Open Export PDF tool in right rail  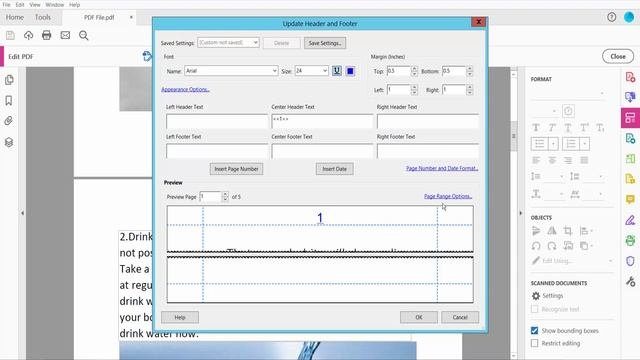(630, 138)
